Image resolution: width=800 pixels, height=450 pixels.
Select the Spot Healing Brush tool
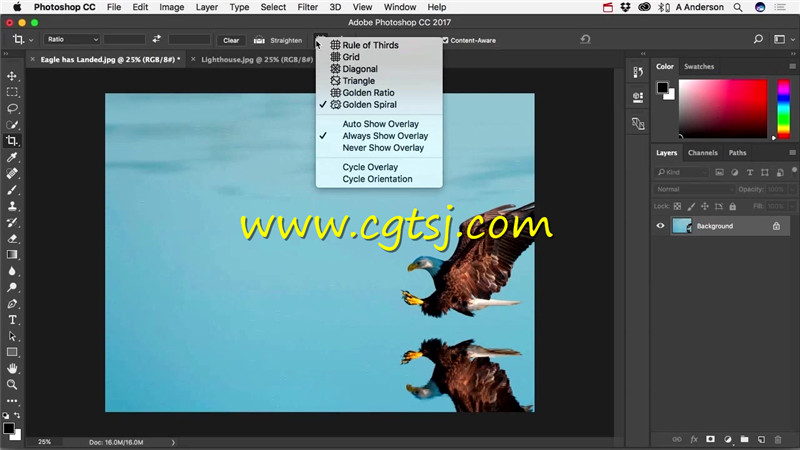click(12, 173)
